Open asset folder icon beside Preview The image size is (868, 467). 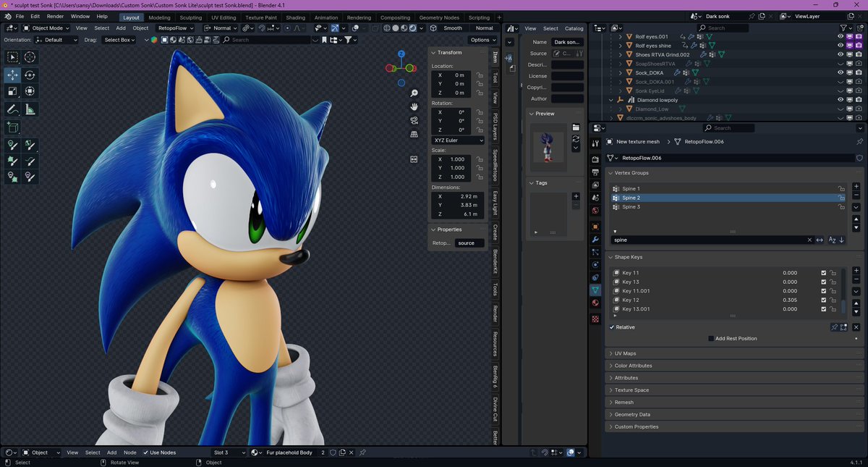(x=576, y=127)
